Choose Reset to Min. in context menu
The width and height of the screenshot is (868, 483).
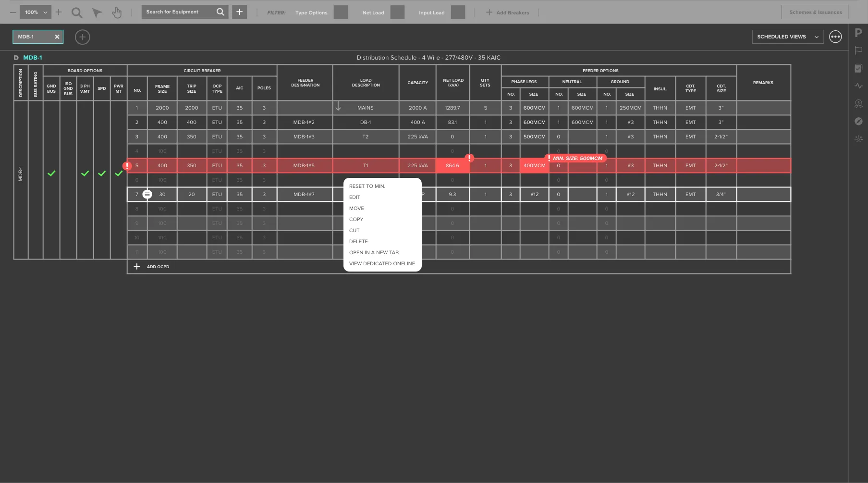(x=367, y=186)
